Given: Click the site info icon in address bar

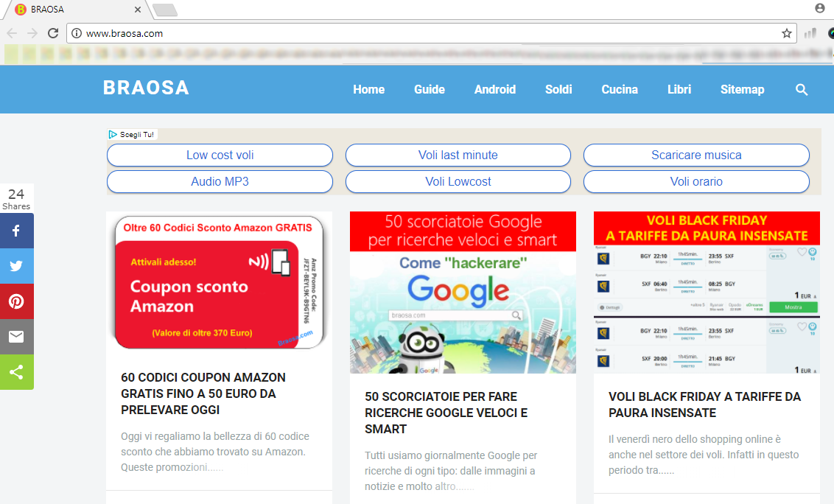Looking at the screenshot, I should pyautogui.click(x=77, y=33).
